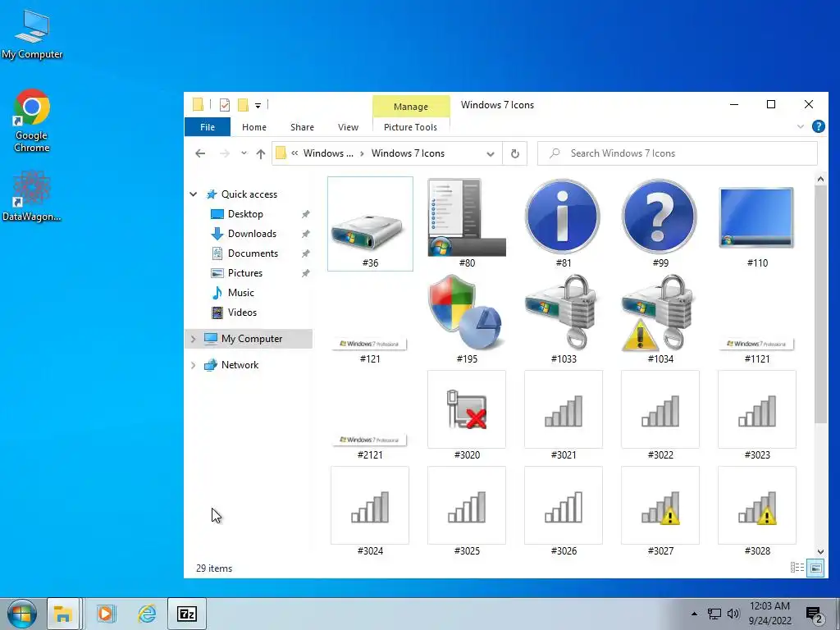The width and height of the screenshot is (840, 630).
Task: Click the Manage contextual tab
Action: point(411,106)
